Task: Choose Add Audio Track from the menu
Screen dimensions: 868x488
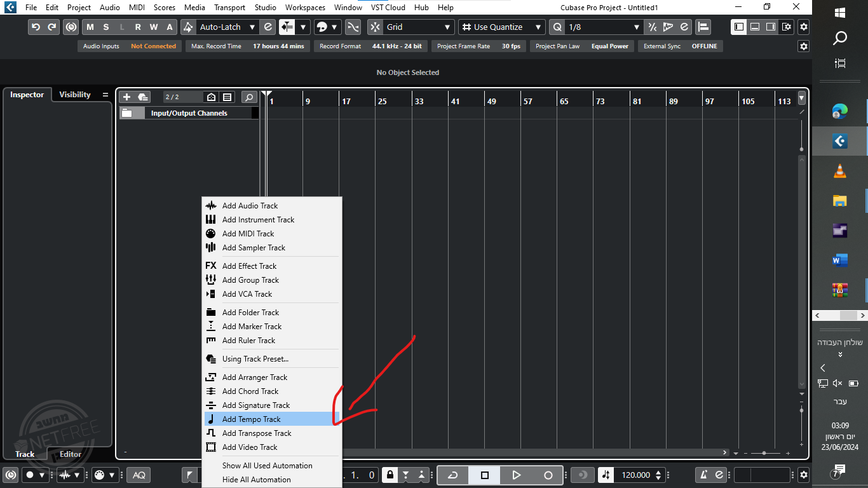Action: [x=272, y=206]
